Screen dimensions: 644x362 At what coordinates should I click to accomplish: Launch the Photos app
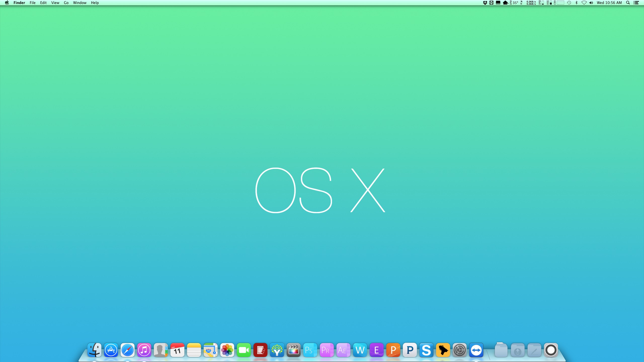[227, 350]
